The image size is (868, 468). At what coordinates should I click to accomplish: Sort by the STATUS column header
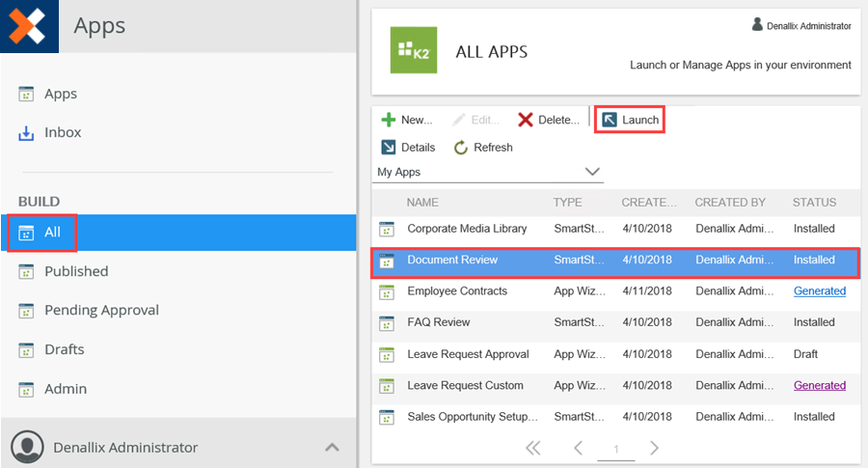tap(814, 203)
